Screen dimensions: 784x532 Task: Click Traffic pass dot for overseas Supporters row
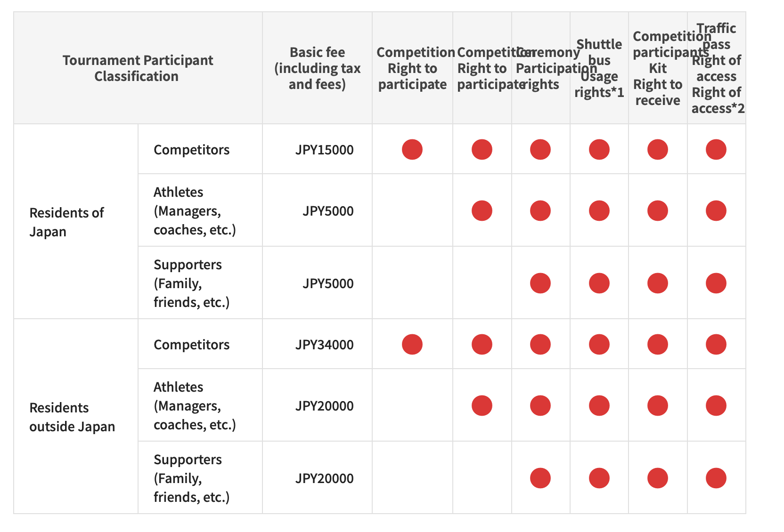pyautogui.click(x=716, y=478)
